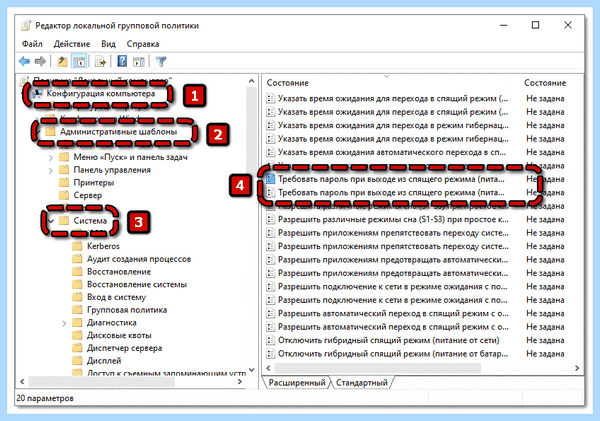
Task: Select Конфигурация компьютера in the tree
Action: pyautogui.click(x=101, y=93)
